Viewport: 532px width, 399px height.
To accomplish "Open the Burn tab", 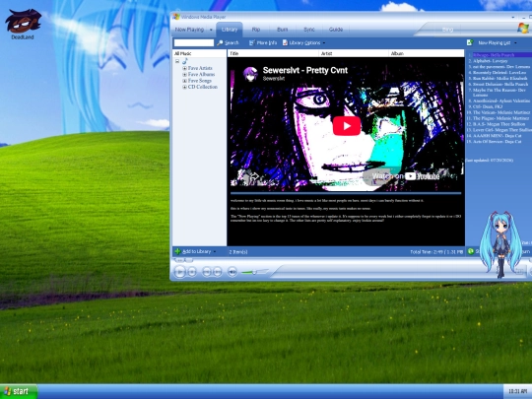I will click(x=282, y=30).
